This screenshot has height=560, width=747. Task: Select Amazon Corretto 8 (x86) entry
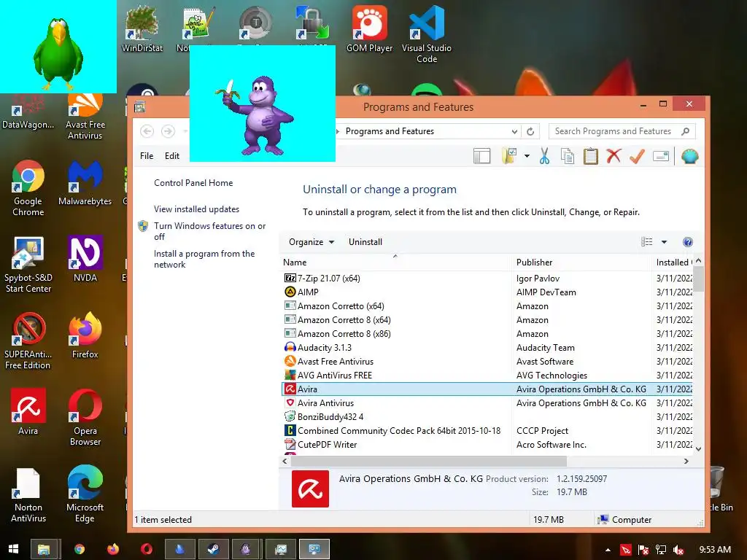487,334
